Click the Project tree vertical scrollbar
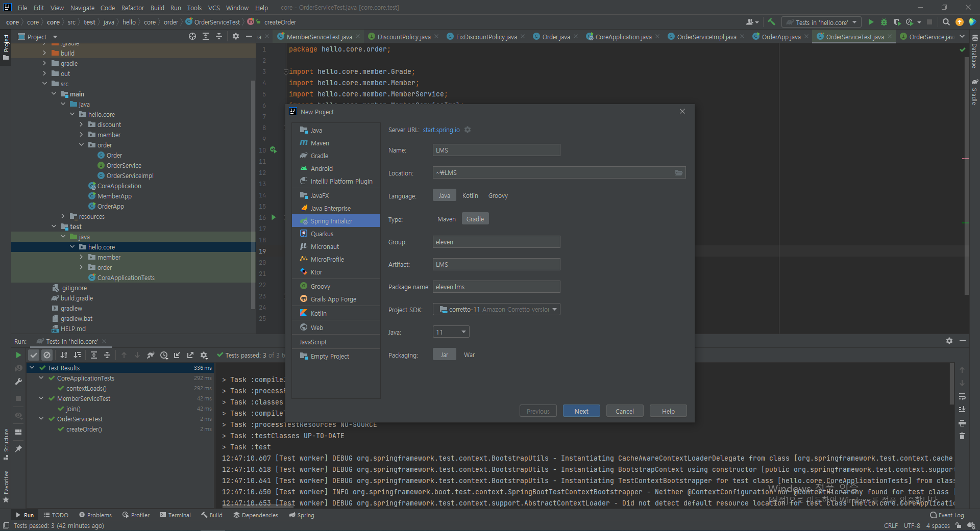This screenshot has width=980, height=531. [253, 194]
